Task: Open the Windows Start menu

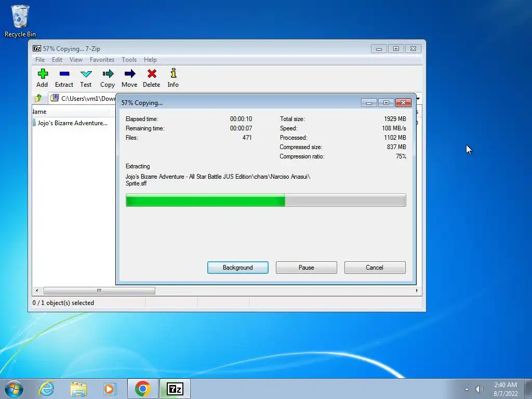Action: point(14,389)
